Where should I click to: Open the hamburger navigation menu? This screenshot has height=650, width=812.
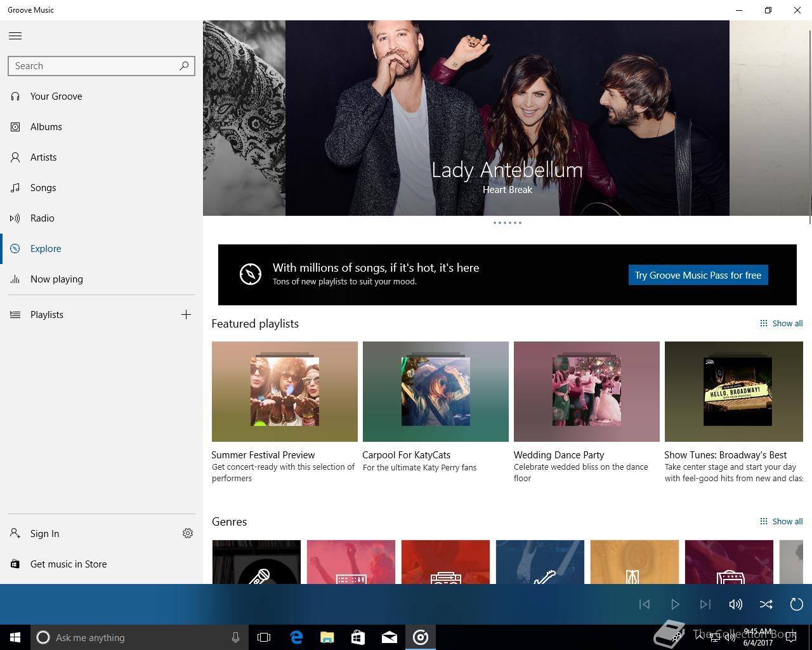click(15, 36)
